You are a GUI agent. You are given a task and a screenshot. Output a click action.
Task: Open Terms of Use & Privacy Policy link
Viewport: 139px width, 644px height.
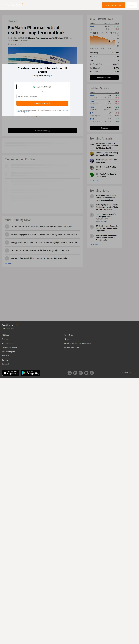click(42, 111)
